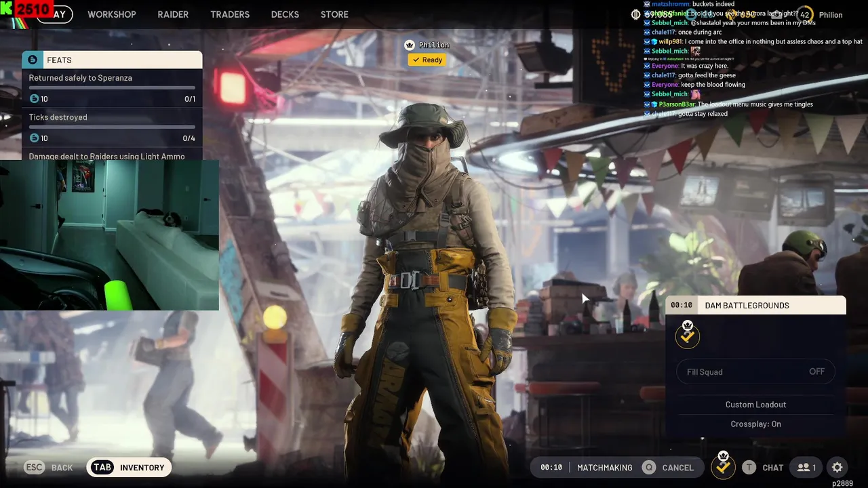Click the 00:10 timer in Dam Battlegrounds header

[682, 306]
